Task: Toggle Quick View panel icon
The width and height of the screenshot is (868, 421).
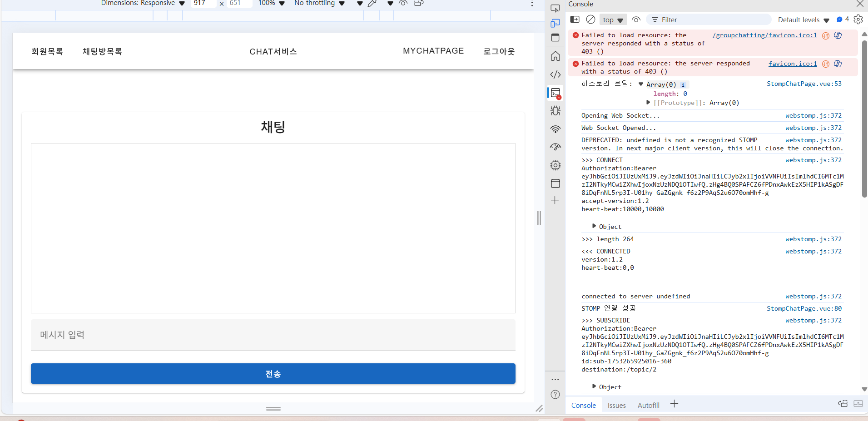Action: [555, 38]
